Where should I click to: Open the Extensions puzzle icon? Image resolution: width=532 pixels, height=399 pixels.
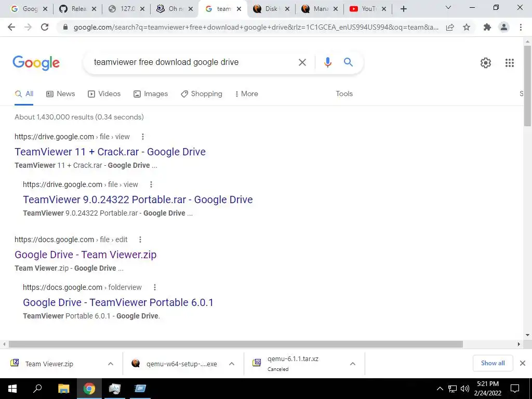487,27
